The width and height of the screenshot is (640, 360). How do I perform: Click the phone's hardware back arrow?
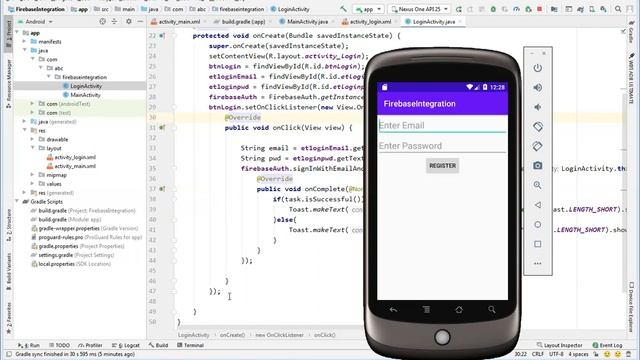[393, 310]
